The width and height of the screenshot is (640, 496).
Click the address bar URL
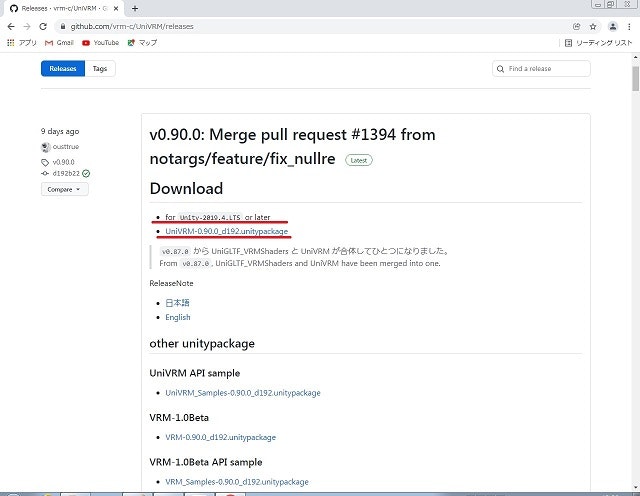point(132,27)
